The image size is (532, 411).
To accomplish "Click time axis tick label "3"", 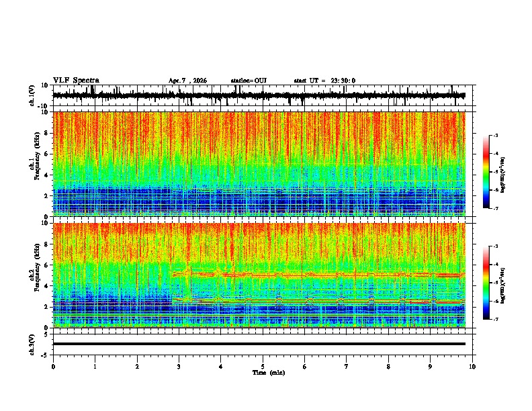I will coord(179,367).
